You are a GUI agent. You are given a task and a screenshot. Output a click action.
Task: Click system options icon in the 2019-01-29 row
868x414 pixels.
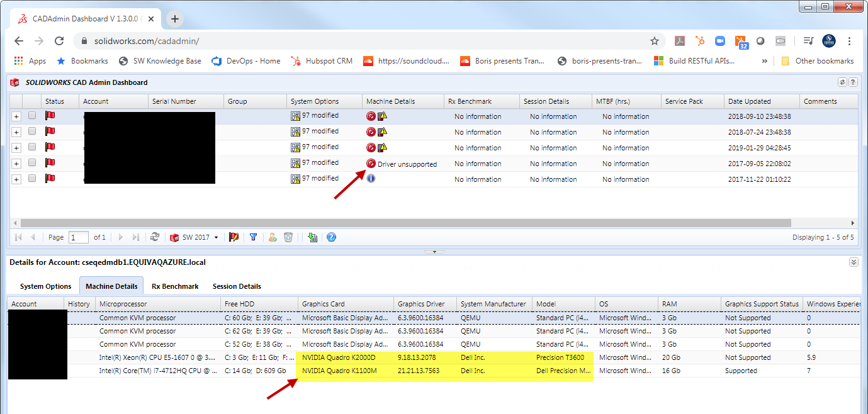coord(296,147)
